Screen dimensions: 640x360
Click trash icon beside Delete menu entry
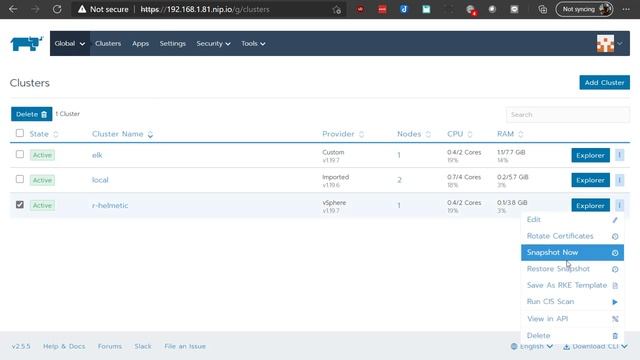click(x=615, y=336)
